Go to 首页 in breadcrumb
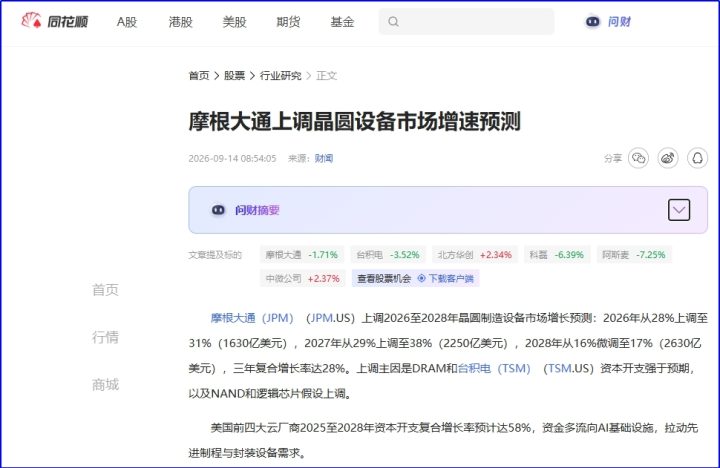 [199, 75]
